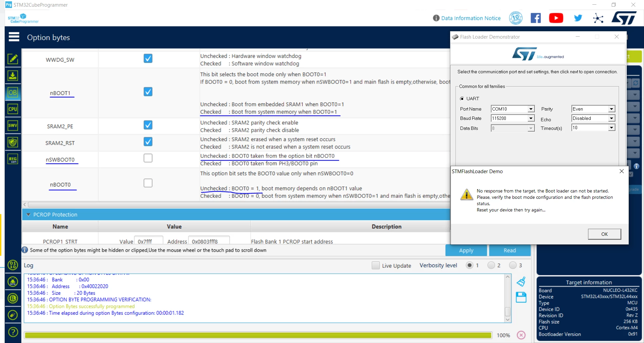Open the shield security sidebar icon

(13, 142)
